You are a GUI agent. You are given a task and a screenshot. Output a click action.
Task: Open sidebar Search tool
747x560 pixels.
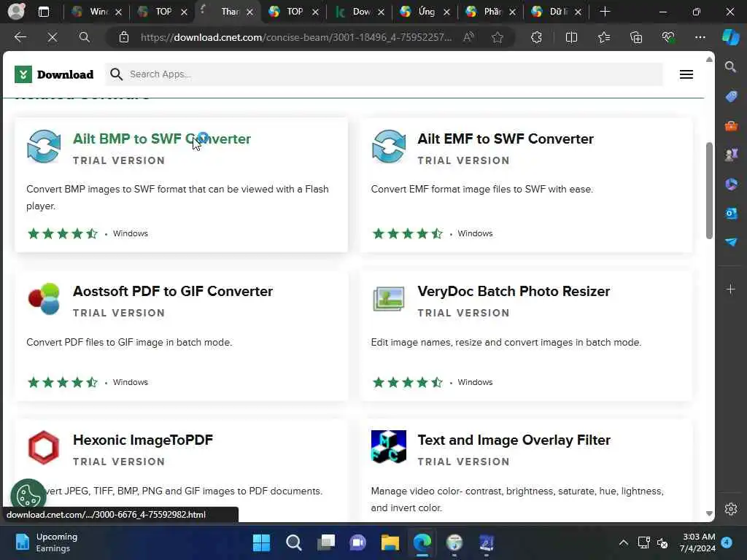coord(730,66)
